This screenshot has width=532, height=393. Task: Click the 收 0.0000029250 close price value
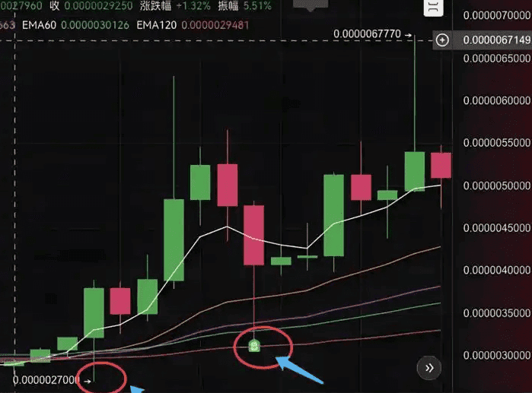pyautogui.click(x=91, y=6)
